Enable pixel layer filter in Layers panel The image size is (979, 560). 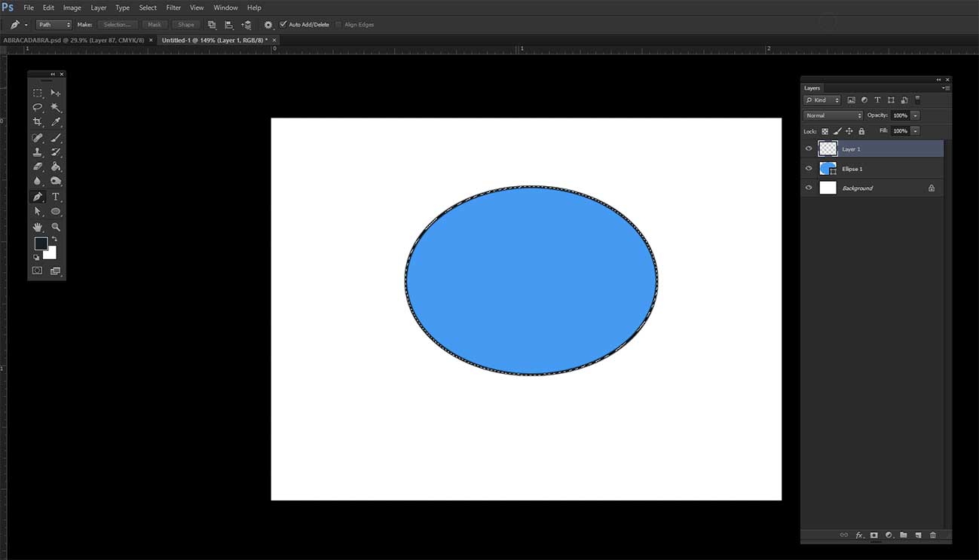click(851, 100)
